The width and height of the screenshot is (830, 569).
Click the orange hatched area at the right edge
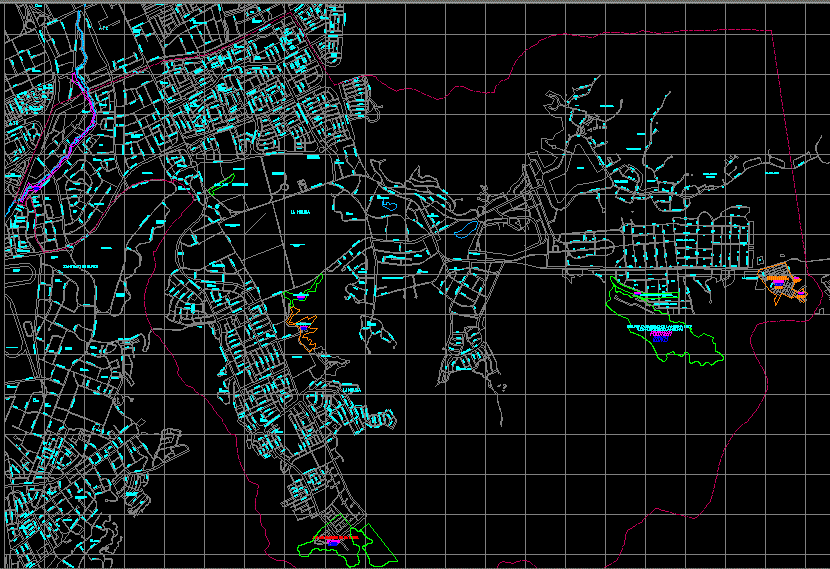point(781,281)
